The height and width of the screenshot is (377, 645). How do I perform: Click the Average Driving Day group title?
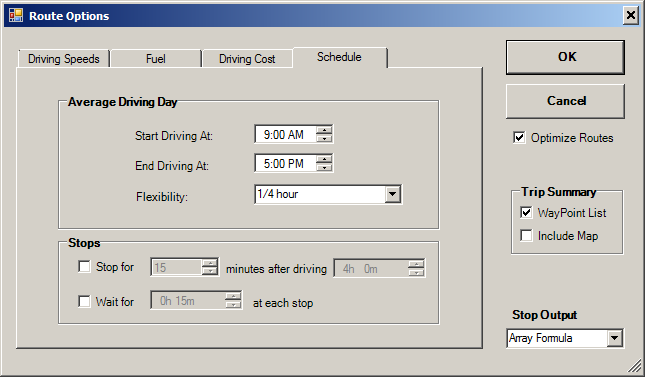tap(123, 102)
